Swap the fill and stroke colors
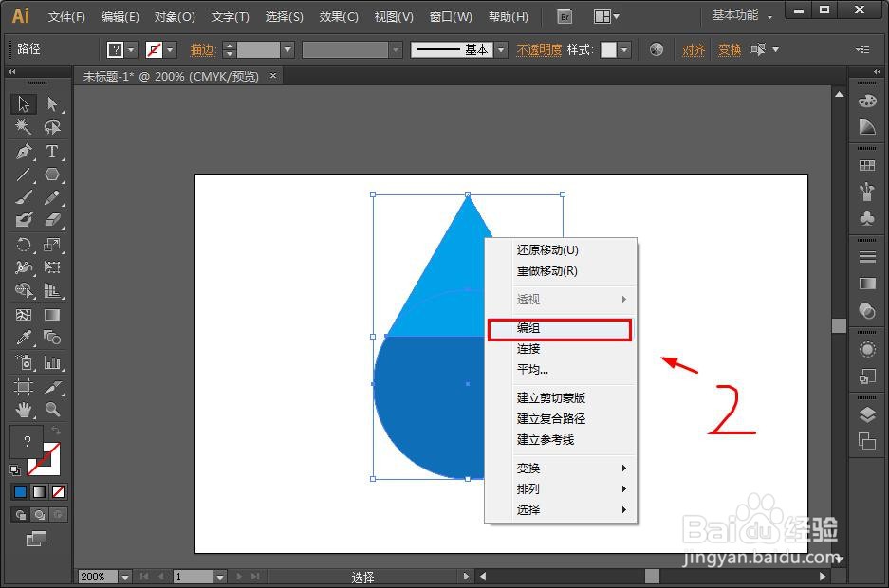Viewport: 889px width, 588px height. tap(55, 430)
